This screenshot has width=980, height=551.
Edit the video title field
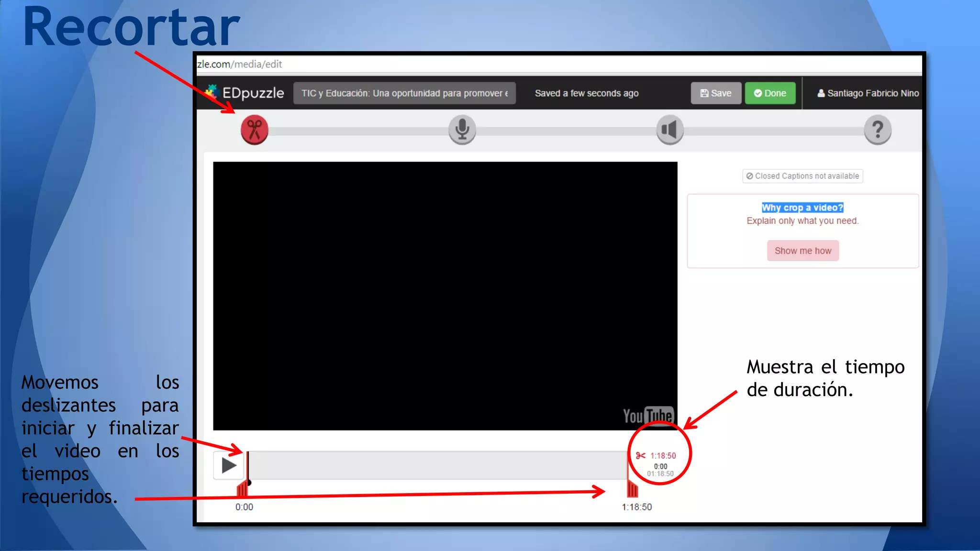tap(404, 93)
